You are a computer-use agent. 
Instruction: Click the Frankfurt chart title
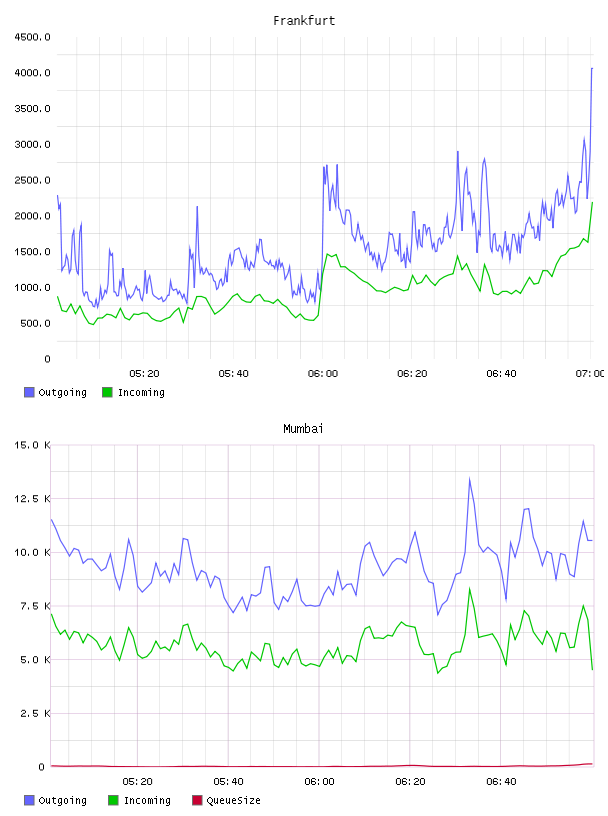[x=304, y=21]
